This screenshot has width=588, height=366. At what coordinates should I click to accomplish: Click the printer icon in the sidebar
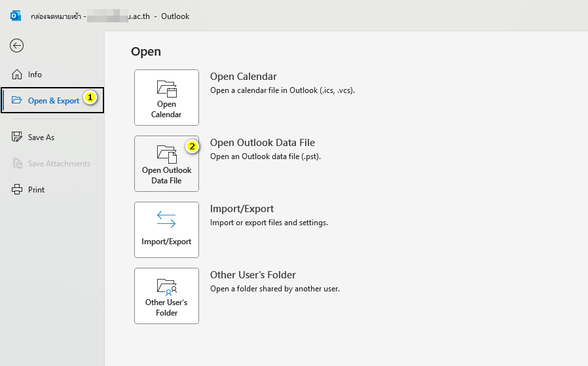pos(17,190)
